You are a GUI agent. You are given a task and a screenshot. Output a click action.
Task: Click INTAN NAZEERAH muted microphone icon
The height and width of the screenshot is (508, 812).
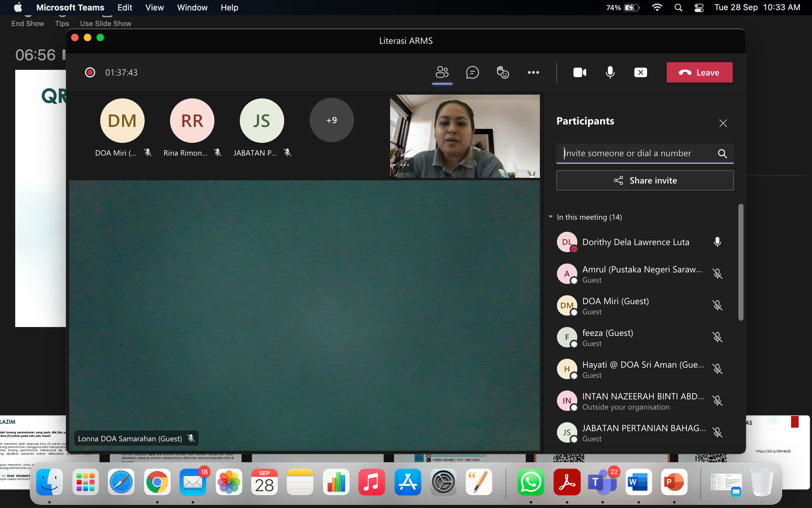coord(717,401)
